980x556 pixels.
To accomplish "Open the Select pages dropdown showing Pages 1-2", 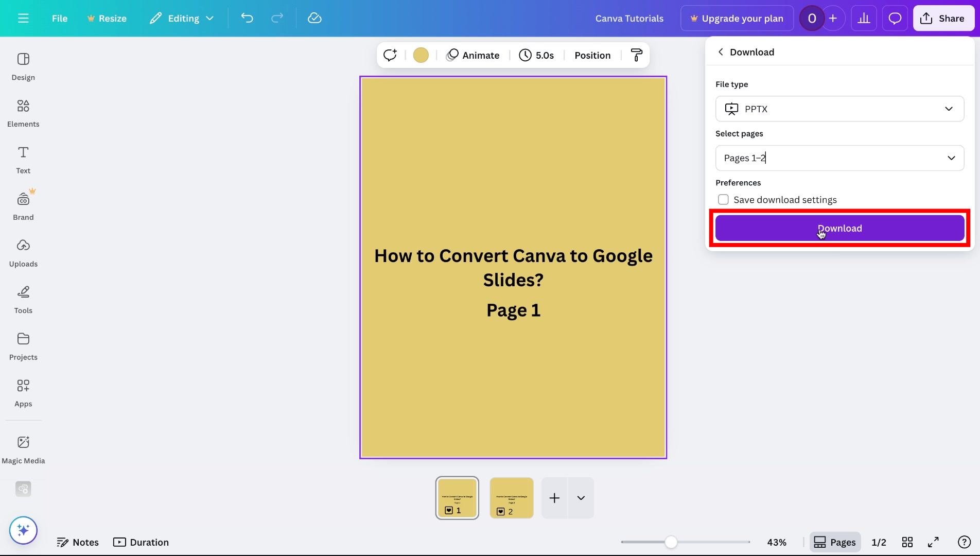I will pyautogui.click(x=839, y=158).
